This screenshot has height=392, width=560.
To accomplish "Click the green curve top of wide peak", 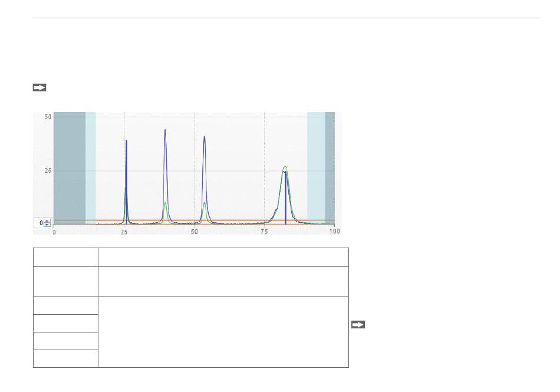I will click(x=285, y=167).
